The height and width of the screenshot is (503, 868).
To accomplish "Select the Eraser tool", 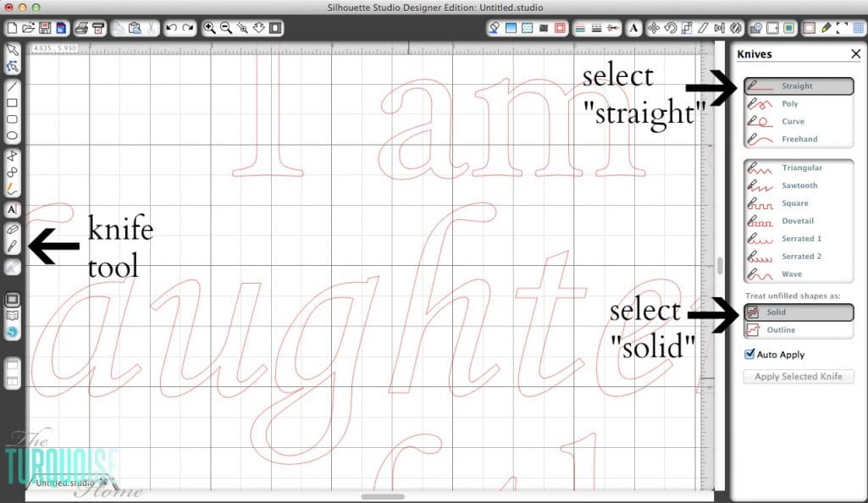I will pos(12,229).
